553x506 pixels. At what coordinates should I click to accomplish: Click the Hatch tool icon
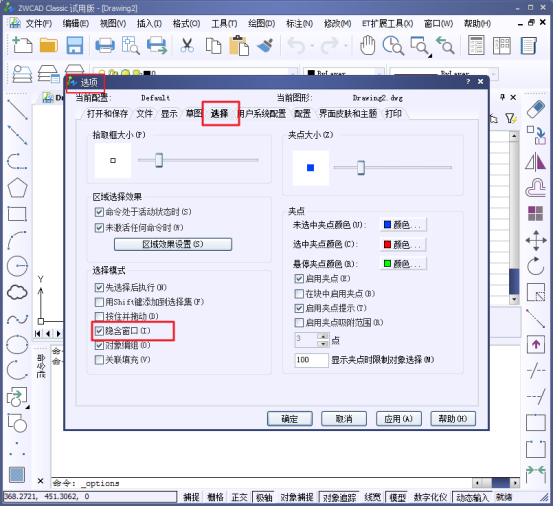pyautogui.click(x=17, y=475)
